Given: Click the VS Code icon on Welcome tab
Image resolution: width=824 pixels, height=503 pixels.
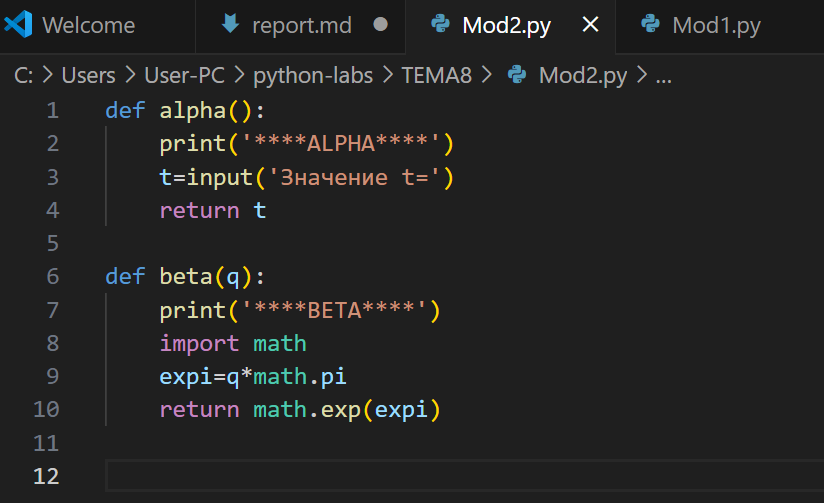Looking at the screenshot, I should point(19,25).
